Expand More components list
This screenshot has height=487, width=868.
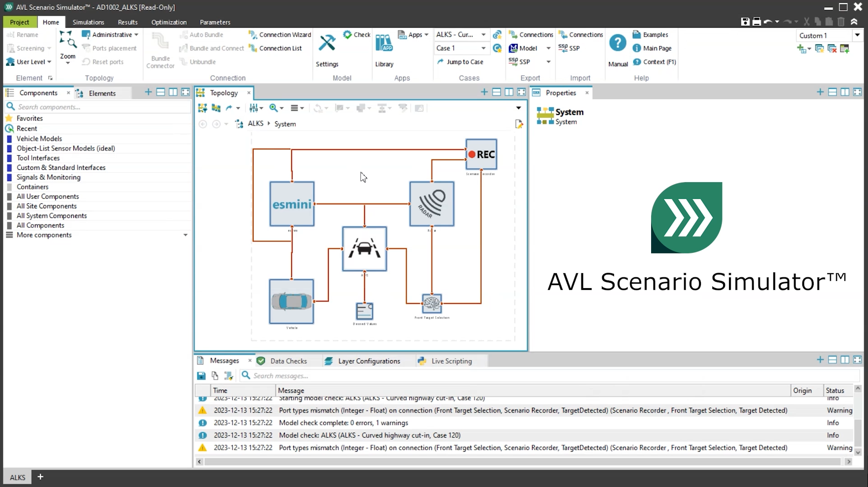click(185, 235)
